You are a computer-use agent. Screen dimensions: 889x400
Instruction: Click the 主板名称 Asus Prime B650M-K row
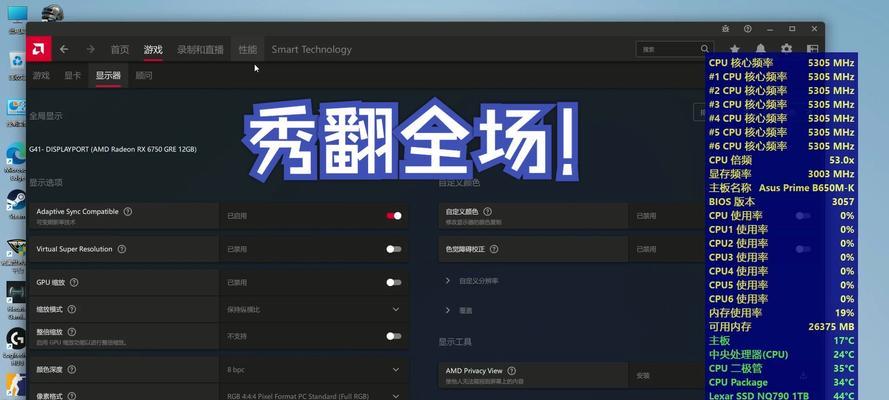tap(781, 188)
